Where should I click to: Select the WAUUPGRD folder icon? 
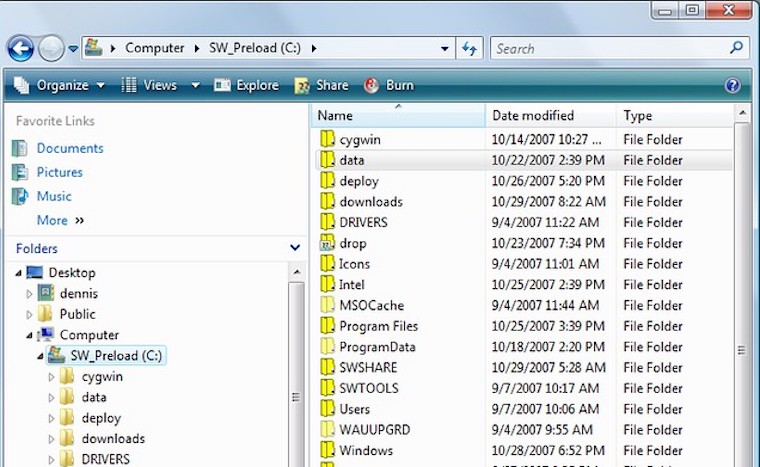[327, 429]
